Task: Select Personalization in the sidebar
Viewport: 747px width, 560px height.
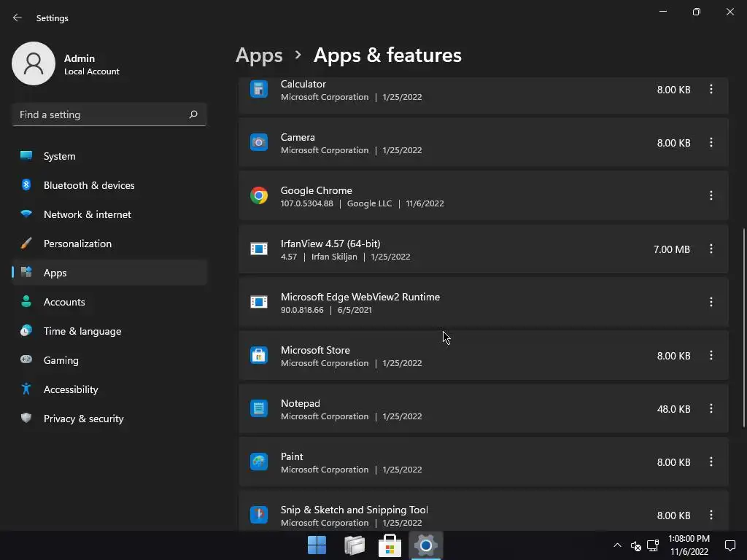Action: coord(77,244)
